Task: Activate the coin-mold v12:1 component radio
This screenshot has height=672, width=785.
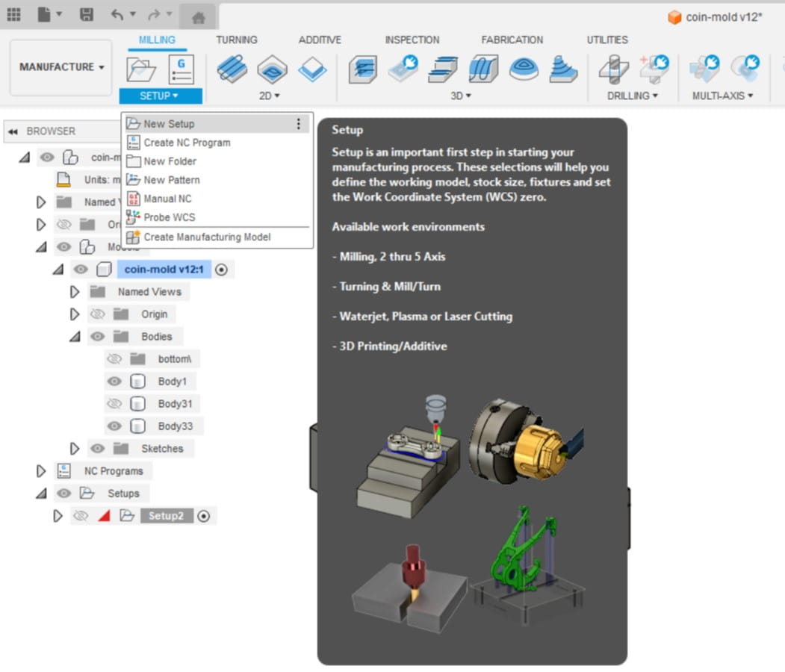Action: coord(221,270)
